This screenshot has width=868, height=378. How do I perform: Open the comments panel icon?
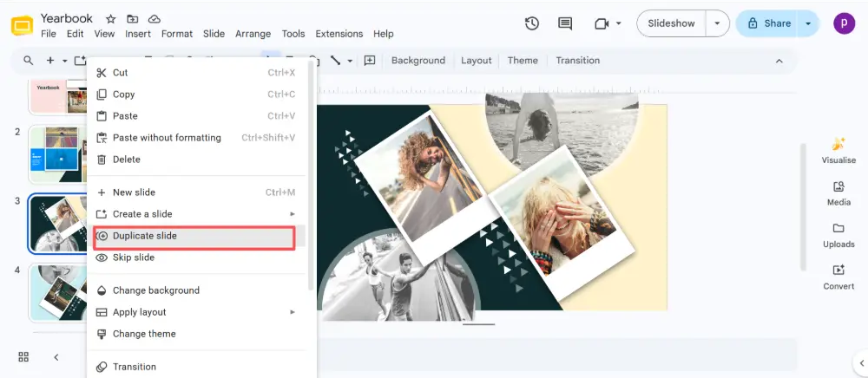[565, 23]
